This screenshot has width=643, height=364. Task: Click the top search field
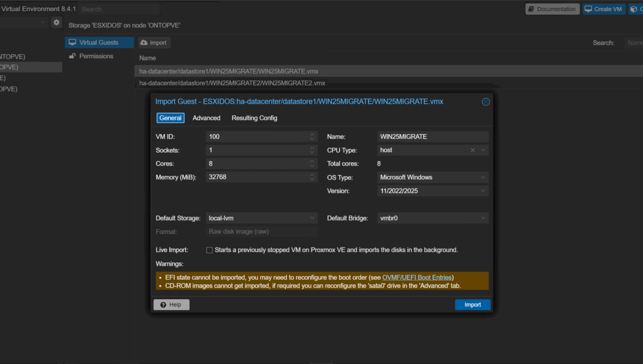tap(119, 9)
